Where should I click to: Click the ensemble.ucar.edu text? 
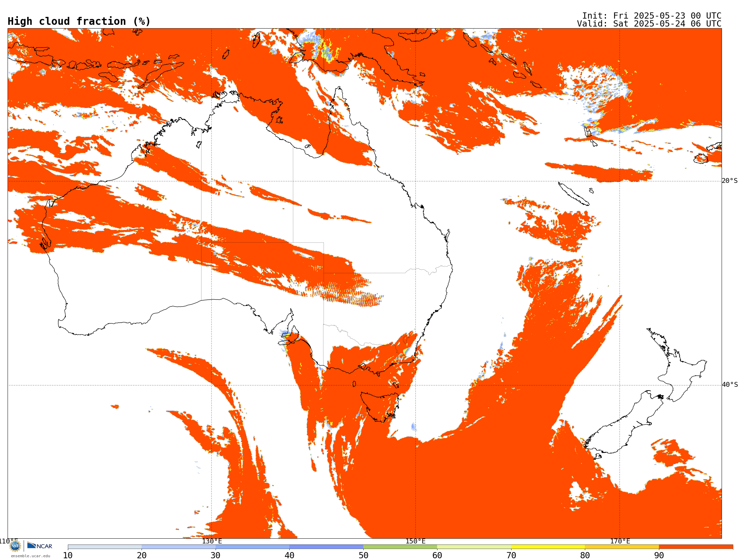(30, 556)
